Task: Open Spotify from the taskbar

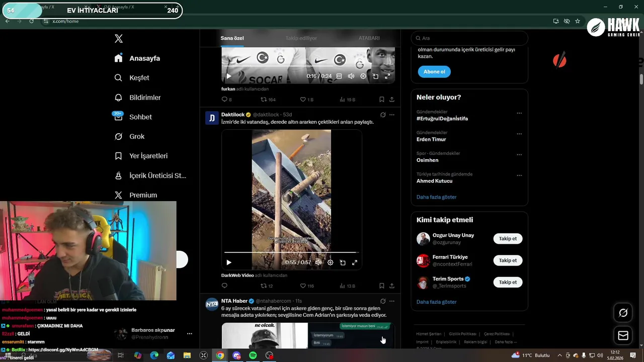Action: tap(253, 355)
